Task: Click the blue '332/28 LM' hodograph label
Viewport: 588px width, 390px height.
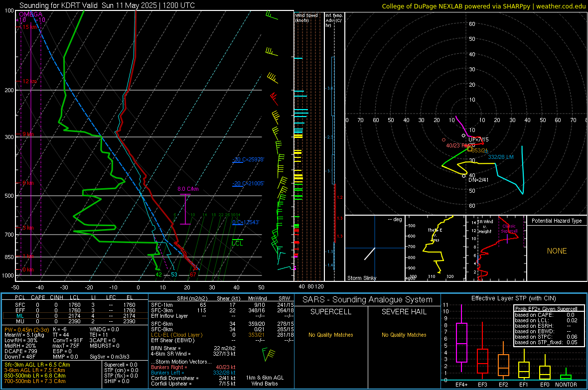Action: (x=501, y=157)
